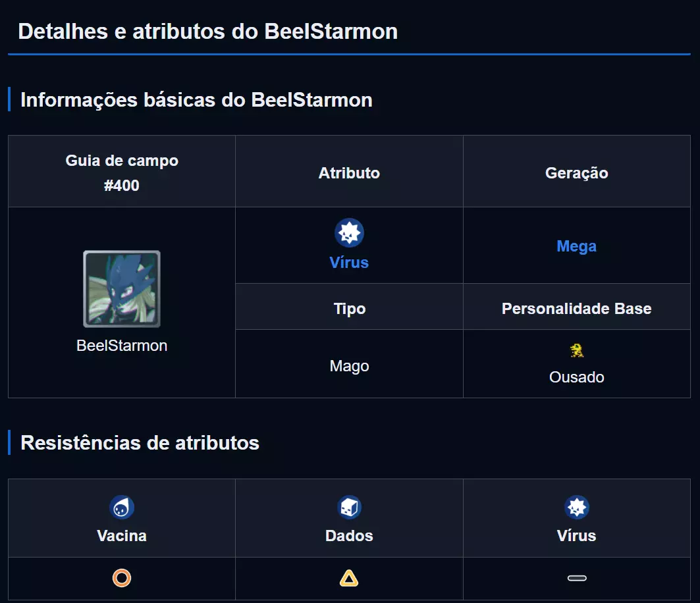The height and width of the screenshot is (603, 700).
Task: Open the BeelStarmon portrait image
Action: tap(122, 289)
